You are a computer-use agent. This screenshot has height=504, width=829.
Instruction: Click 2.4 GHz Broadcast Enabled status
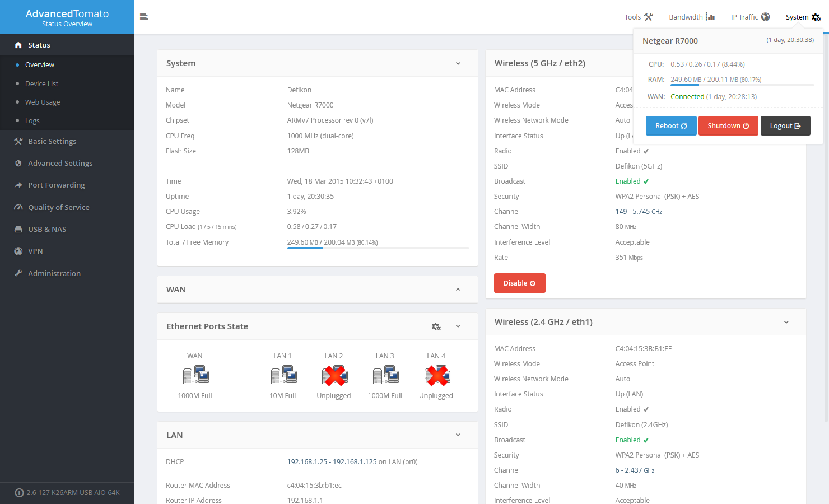(x=632, y=440)
